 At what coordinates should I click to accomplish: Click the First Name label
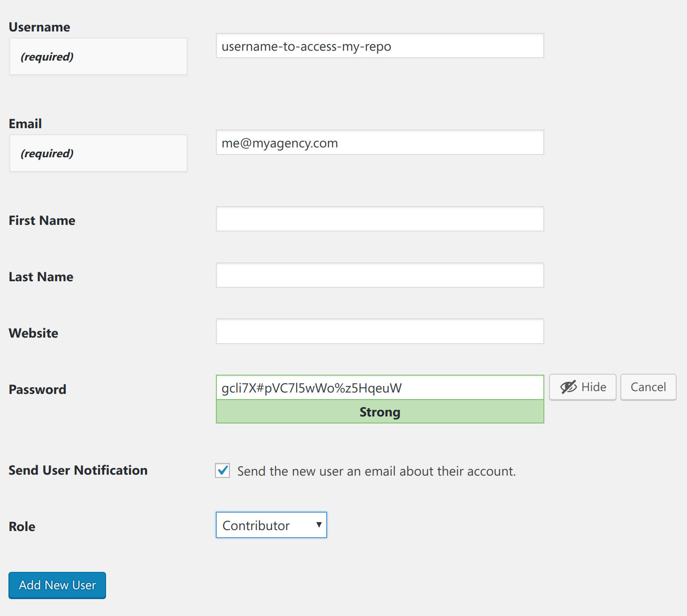(42, 221)
